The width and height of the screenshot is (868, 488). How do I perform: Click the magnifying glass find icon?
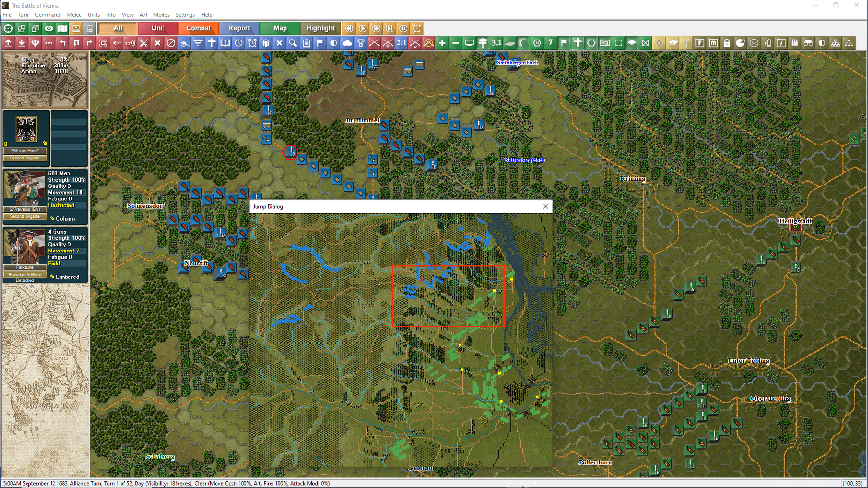coord(293,43)
